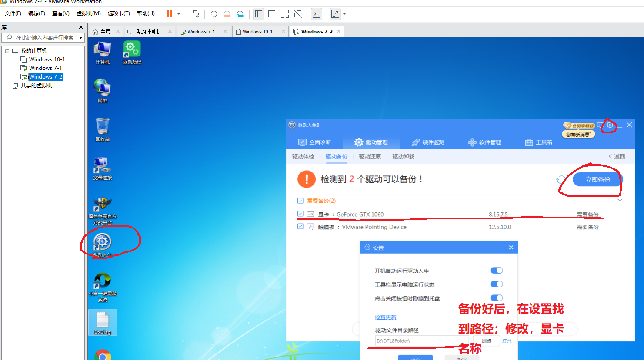
Task: Enter full screen mode with expand icon
Action: click(x=335, y=13)
